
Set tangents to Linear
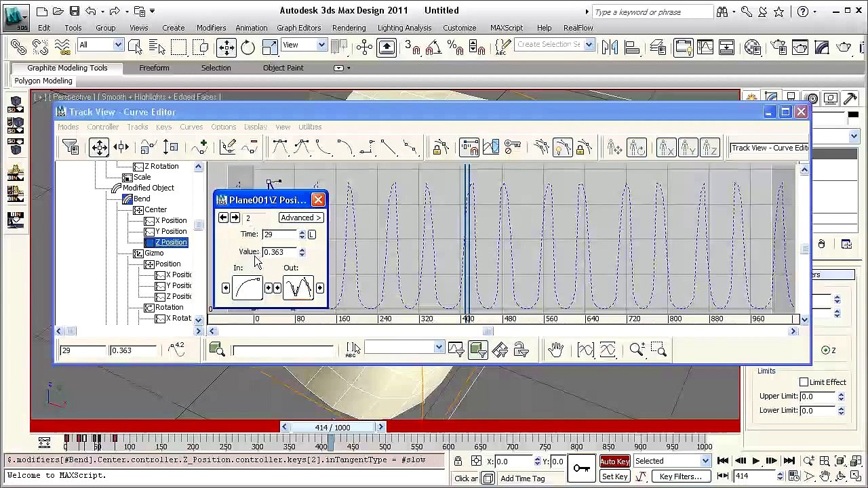click(389, 147)
